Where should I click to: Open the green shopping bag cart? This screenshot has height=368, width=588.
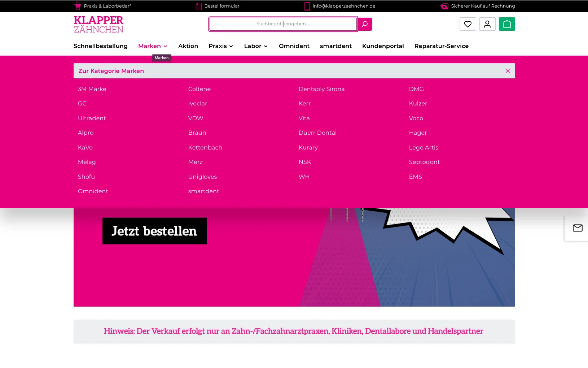507,24
